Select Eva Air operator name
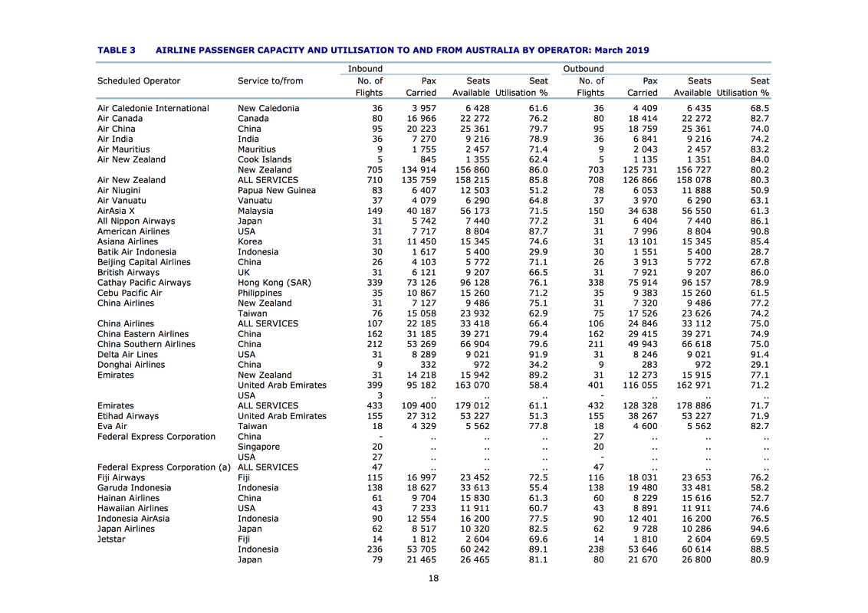Viewport: 868px width, 613px height. tap(113, 426)
